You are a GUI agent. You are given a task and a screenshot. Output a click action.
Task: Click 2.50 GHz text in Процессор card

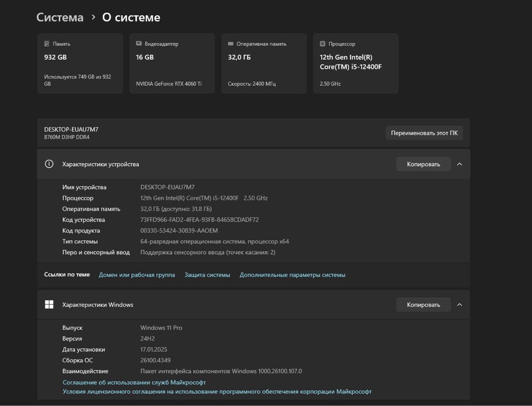(330, 84)
